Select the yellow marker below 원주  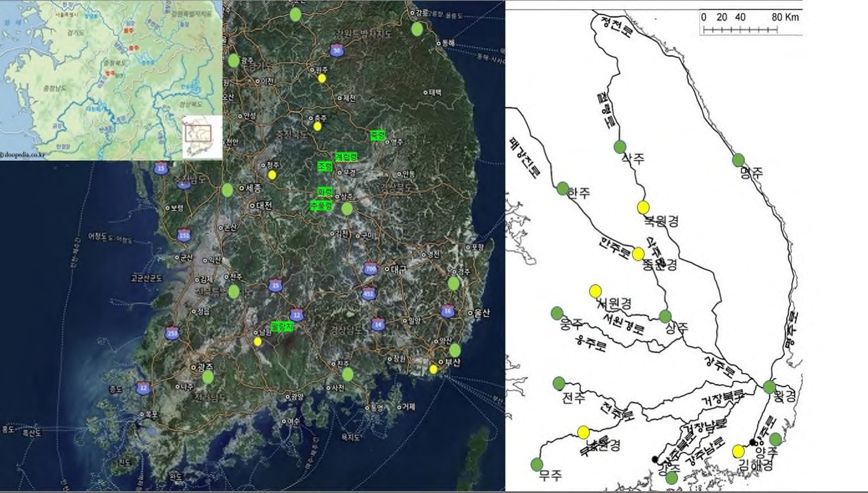pyautogui.click(x=322, y=79)
